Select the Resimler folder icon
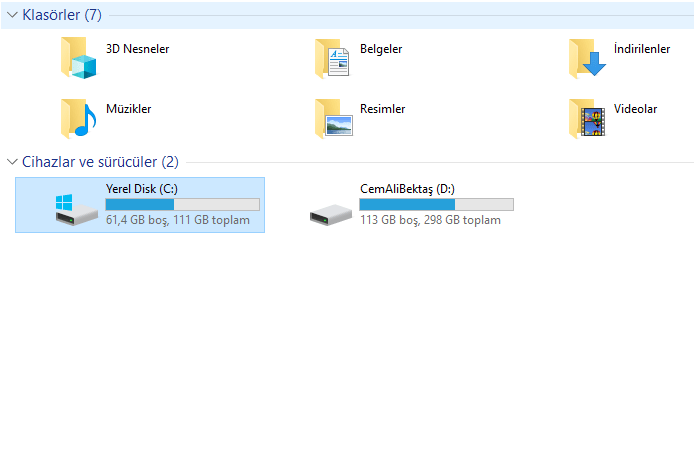Screen dimensions: 694x456 pyautogui.click(x=334, y=118)
